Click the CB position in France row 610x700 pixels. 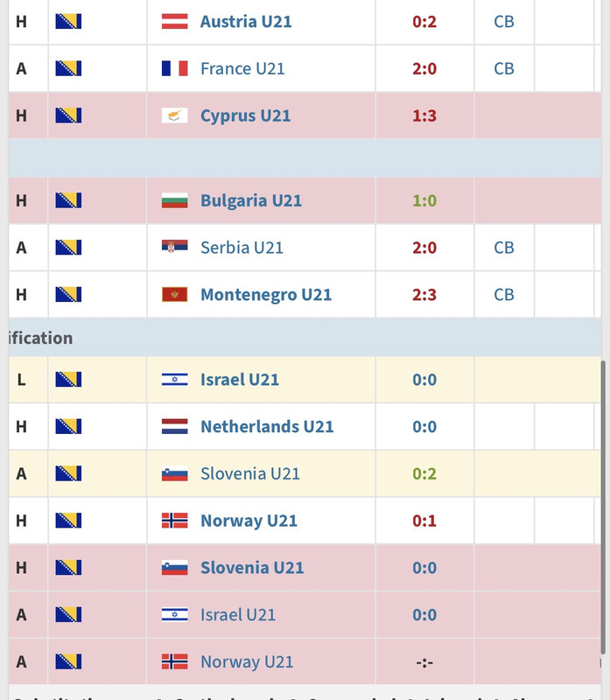point(504,69)
